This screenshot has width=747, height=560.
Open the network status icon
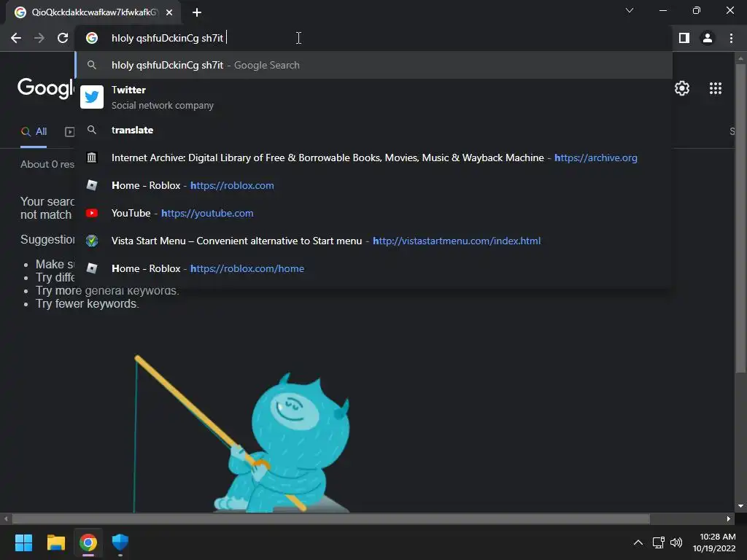click(659, 542)
